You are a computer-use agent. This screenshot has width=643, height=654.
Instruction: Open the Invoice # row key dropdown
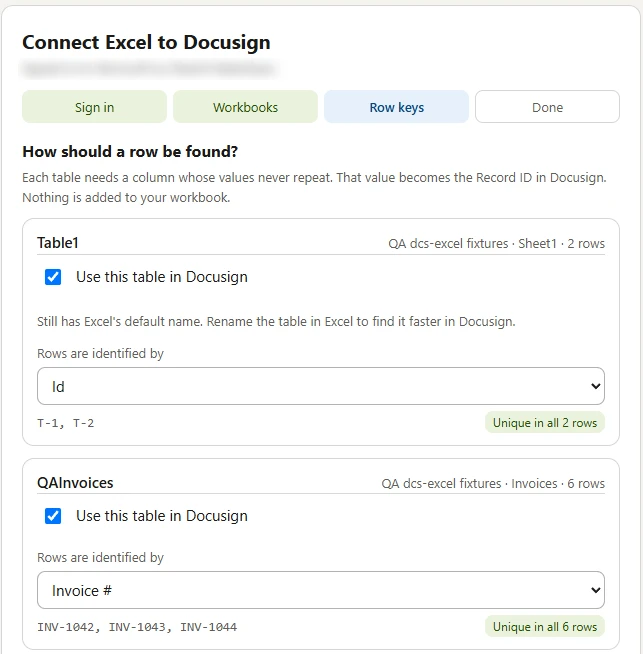coord(321,590)
